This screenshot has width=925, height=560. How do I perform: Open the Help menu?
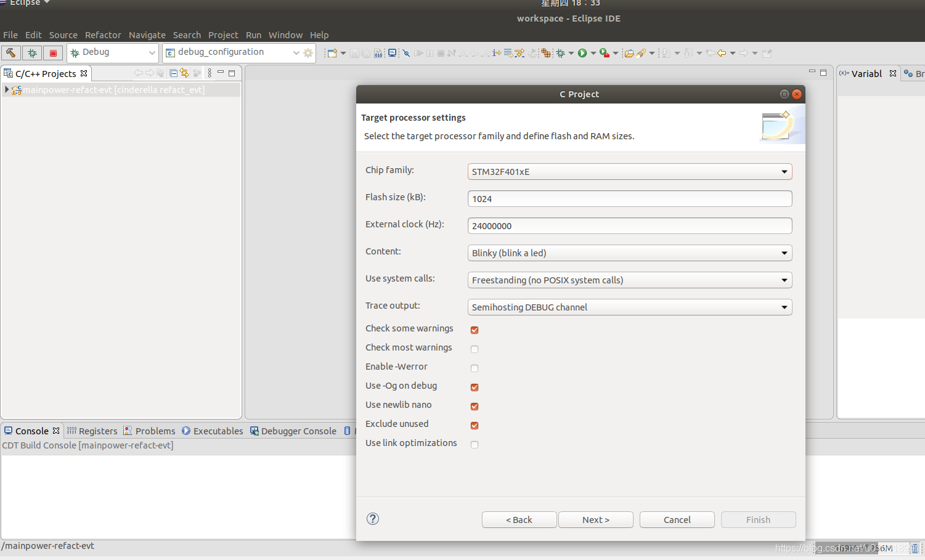pos(319,35)
